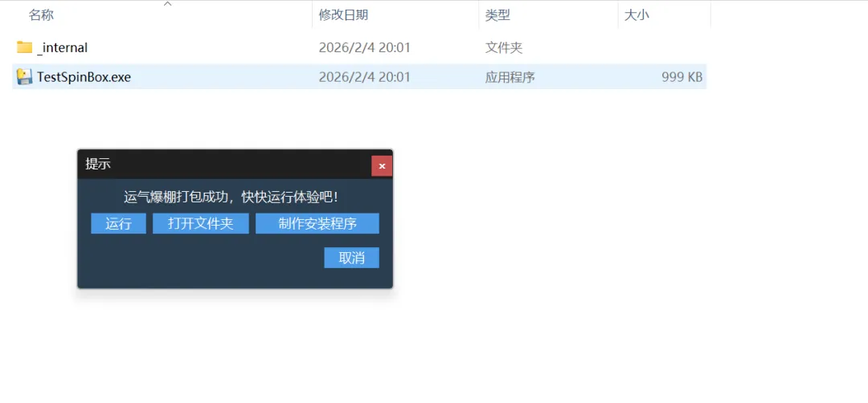Screen dimensions: 868x403
Task: Sort by the 类型 column header
Action: tap(497, 15)
